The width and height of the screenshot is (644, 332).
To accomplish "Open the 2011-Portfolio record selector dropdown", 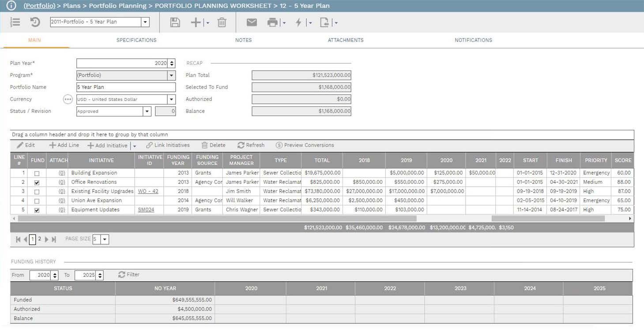I will [x=145, y=22].
